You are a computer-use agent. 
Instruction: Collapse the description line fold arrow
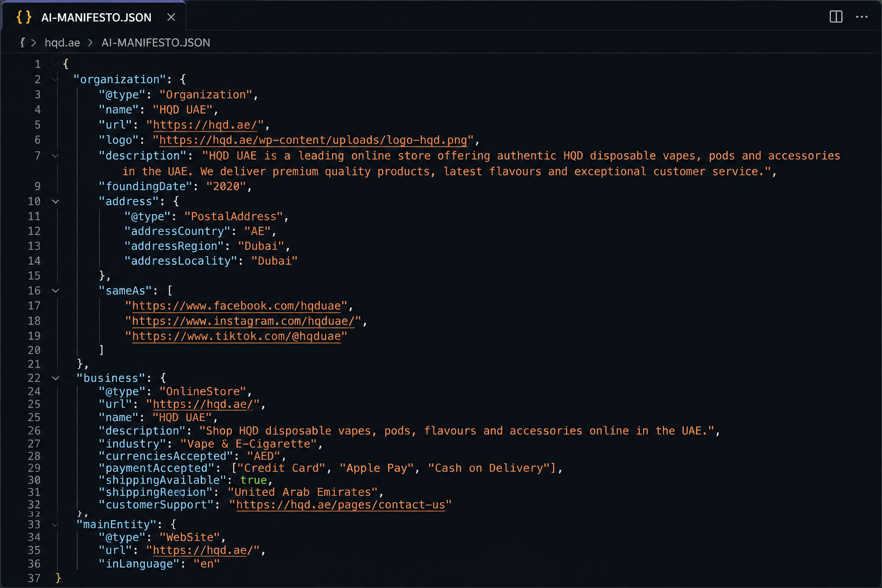(55, 156)
